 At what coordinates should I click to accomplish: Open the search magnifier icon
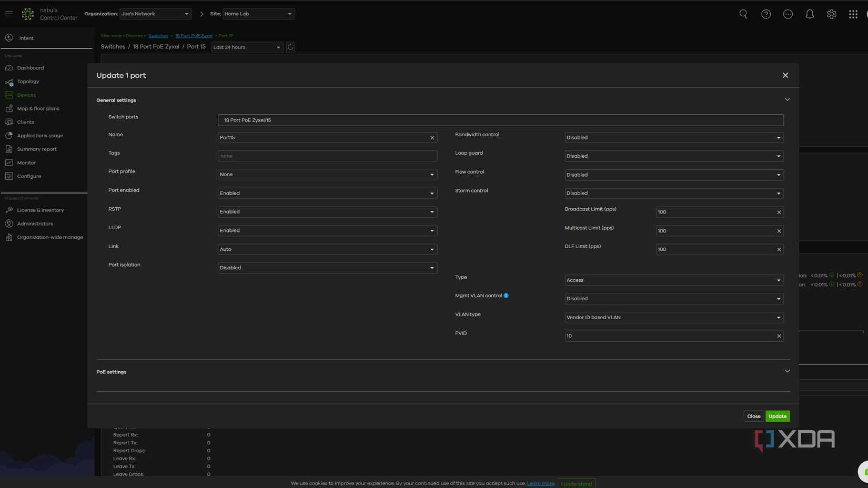pyautogui.click(x=743, y=14)
